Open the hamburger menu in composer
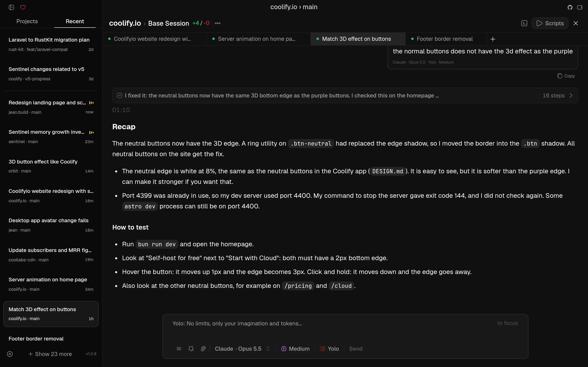This screenshot has height=367, width=588. (179, 349)
